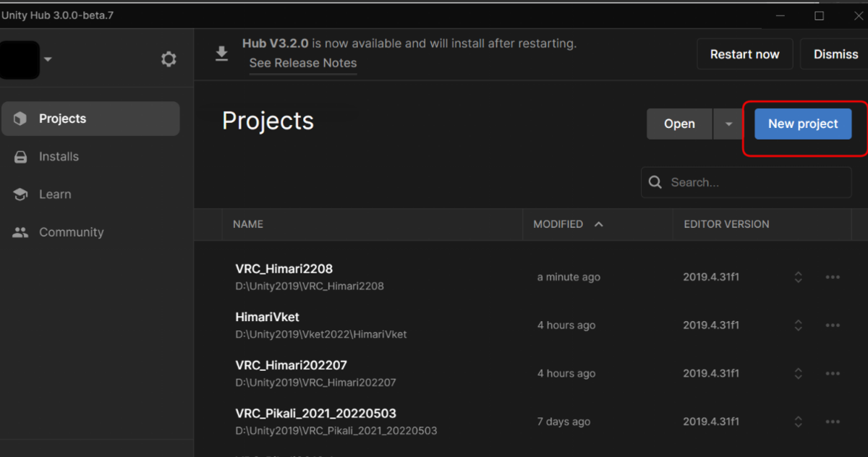Change editor version for HimariVket
The image size is (868, 457).
coord(799,325)
